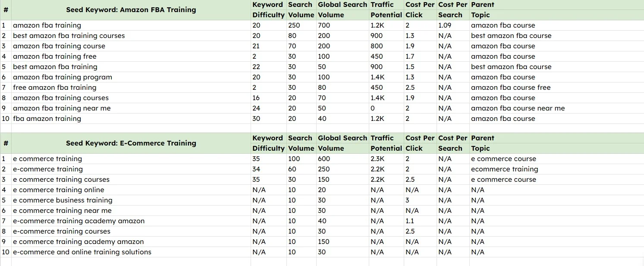Click the 'amazon fba training program' cell
644x266 pixels.
[131, 77]
